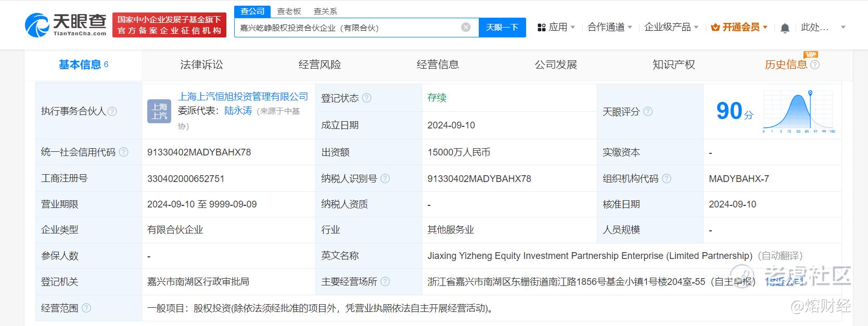
Task: Click help icon beside 历史信息 tab
Action: coord(815,64)
